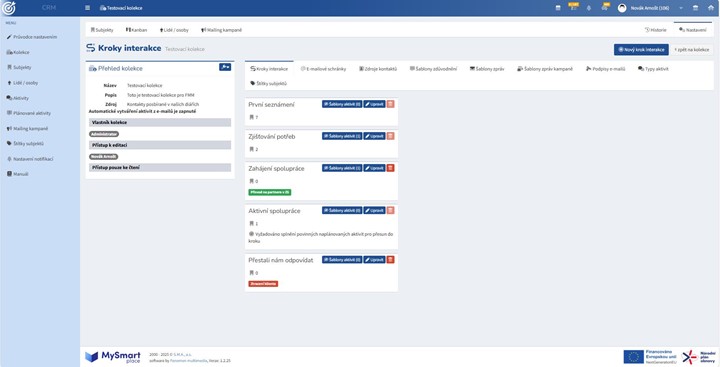Open the institution building icon in header

(x=695, y=8)
